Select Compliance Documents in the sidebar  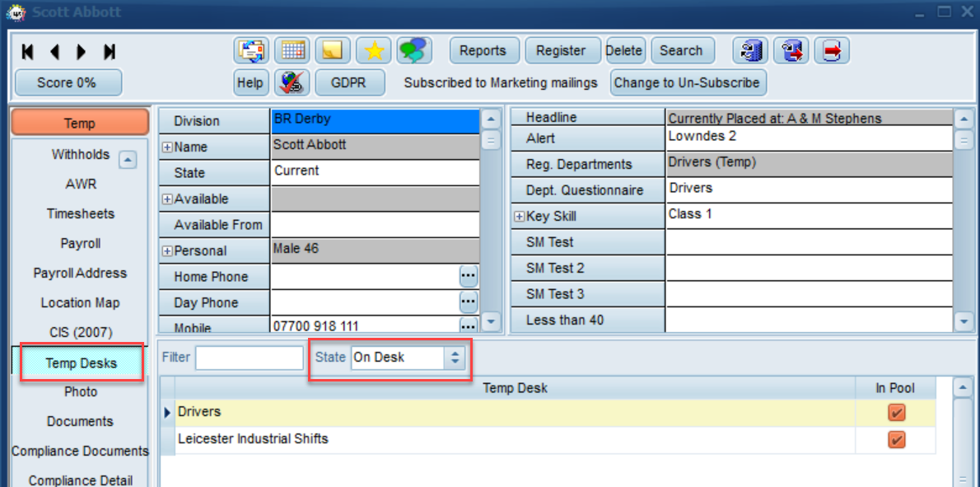tap(80, 452)
